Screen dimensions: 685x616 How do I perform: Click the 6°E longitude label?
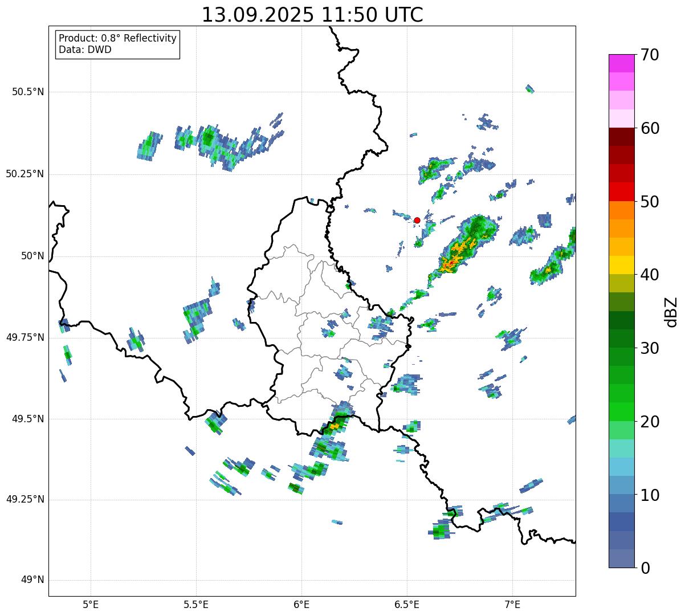pyautogui.click(x=301, y=605)
